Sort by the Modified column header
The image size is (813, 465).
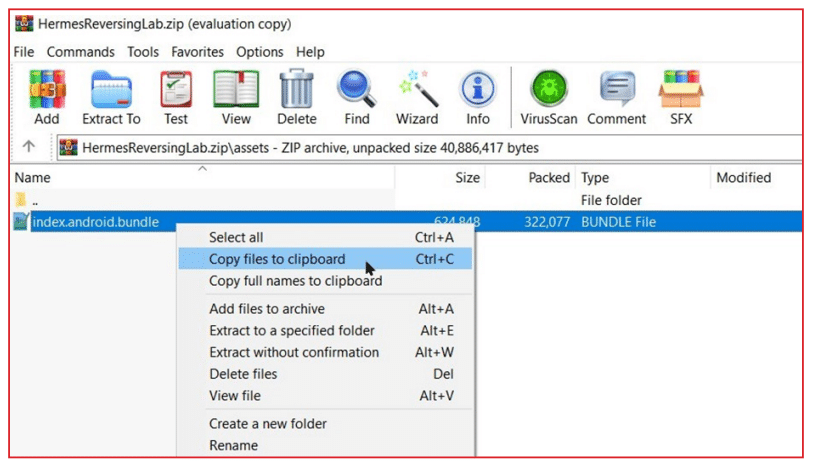756,177
